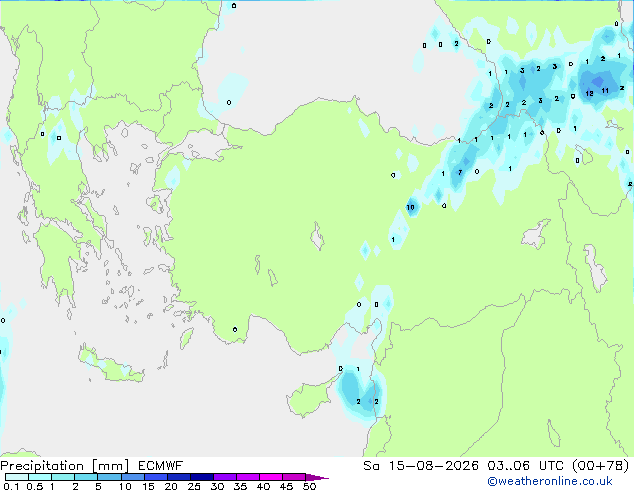The image size is (634, 490).
Task: Click the weatheronline.co.uk copyright link
Action: click(549, 481)
